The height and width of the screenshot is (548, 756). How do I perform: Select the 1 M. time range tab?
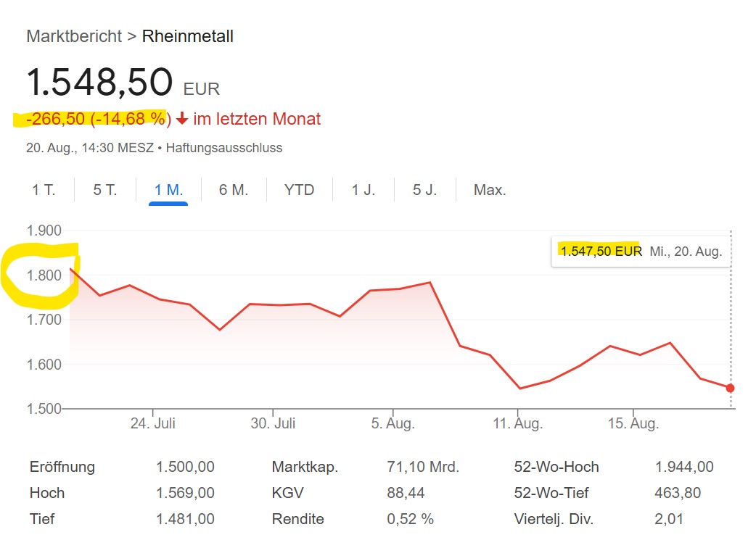point(168,190)
